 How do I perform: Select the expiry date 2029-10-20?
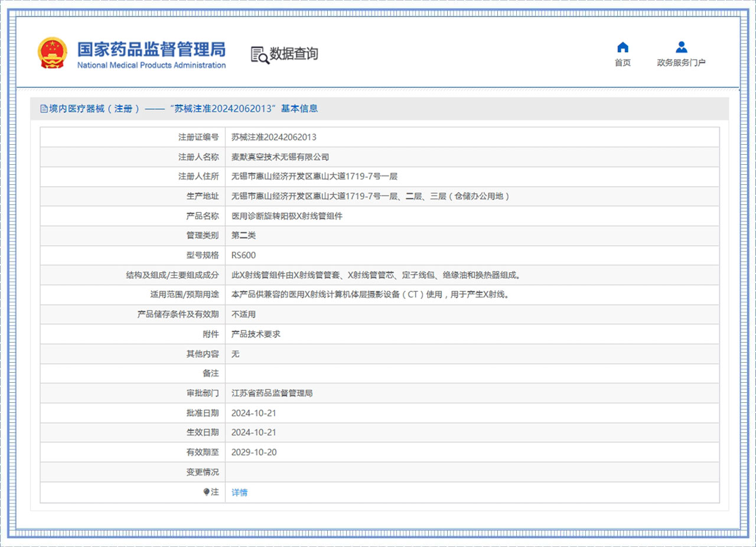[x=254, y=452]
